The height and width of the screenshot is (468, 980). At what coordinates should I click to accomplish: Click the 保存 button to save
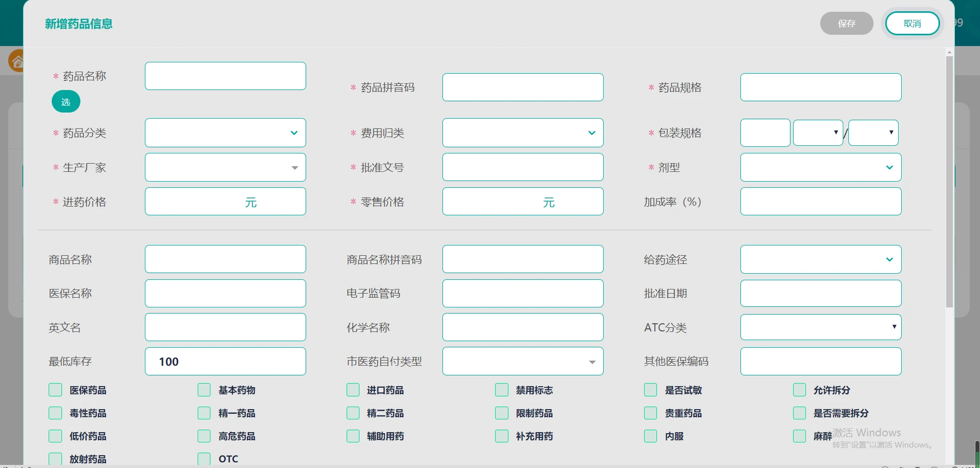(846, 23)
